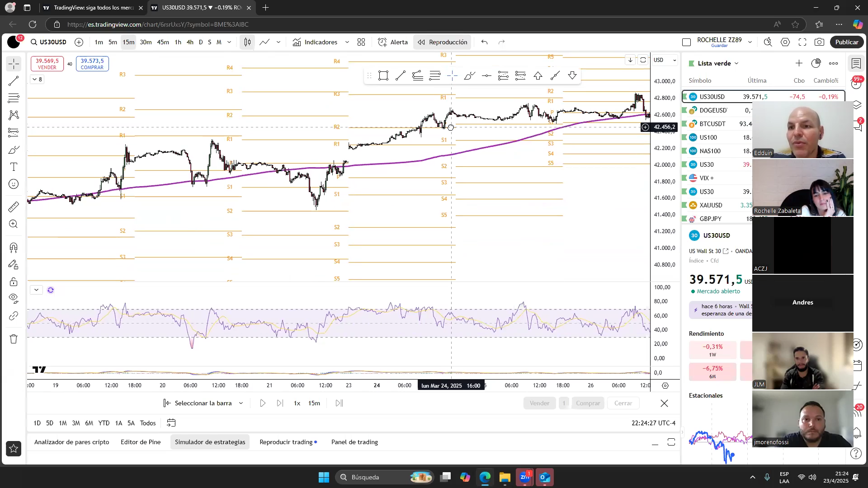Take a chart snapshot
The image size is (868, 488).
tap(819, 42)
